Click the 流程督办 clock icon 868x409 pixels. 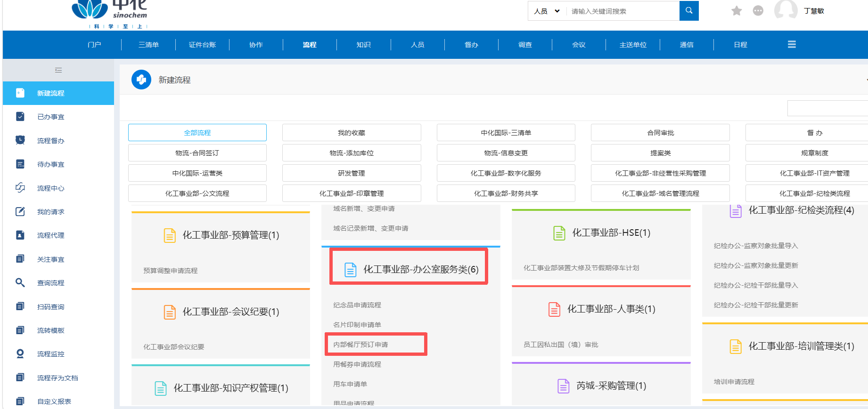click(x=20, y=140)
